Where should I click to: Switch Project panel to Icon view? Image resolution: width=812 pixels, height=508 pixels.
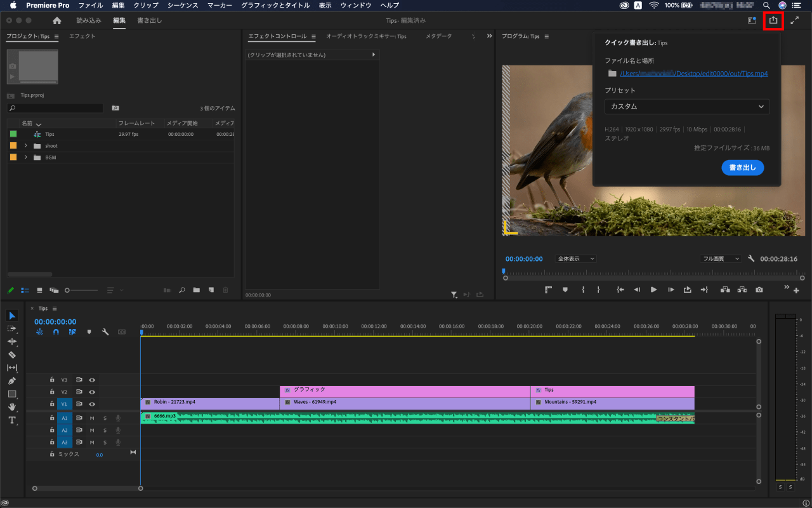[39, 290]
